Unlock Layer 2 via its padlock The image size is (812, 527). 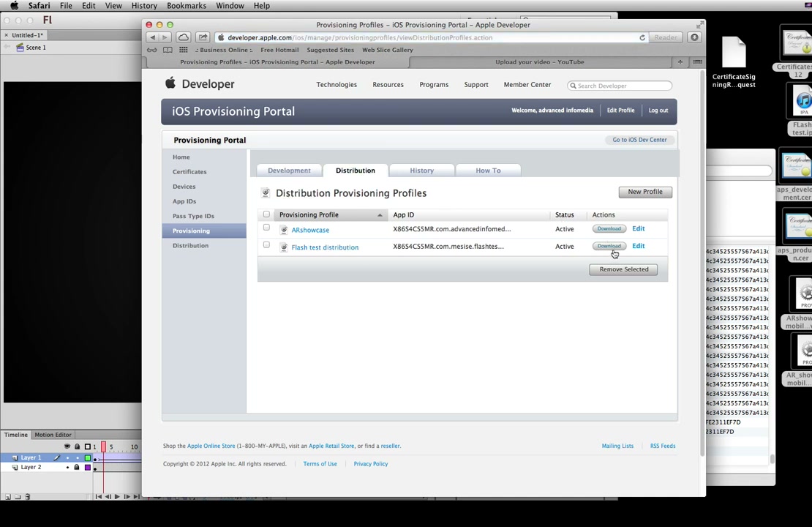click(77, 467)
